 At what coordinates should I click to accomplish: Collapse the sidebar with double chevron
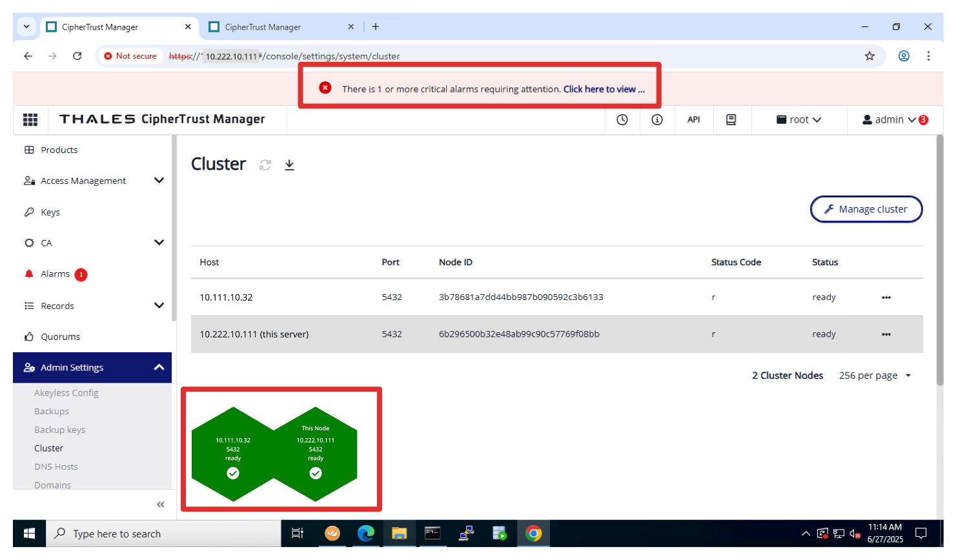(161, 505)
